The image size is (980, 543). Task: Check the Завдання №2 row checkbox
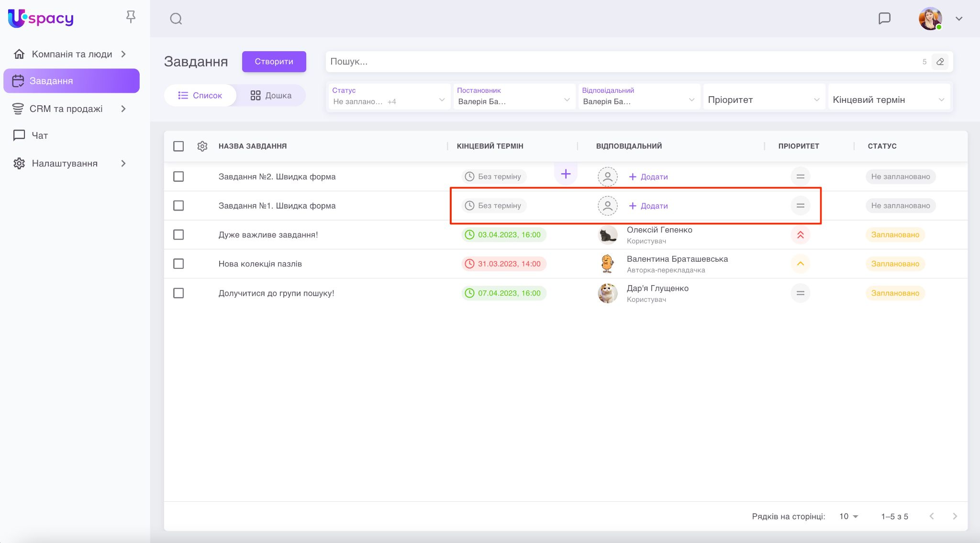click(178, 177)
